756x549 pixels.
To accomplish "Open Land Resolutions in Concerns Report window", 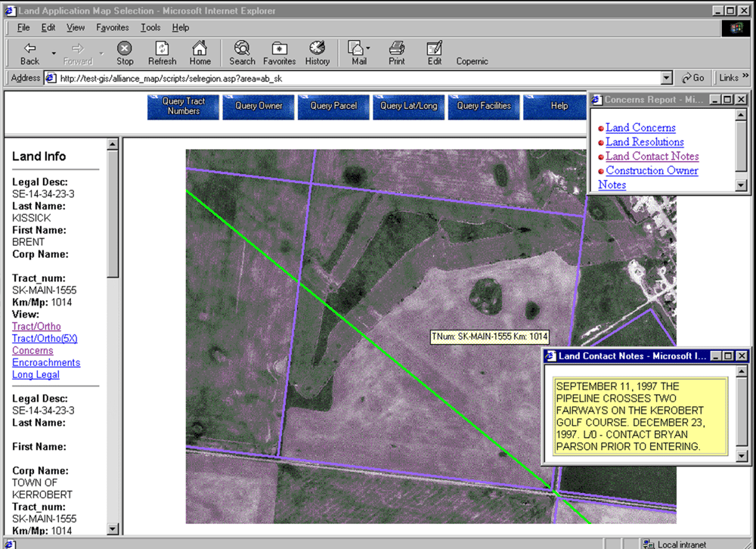I will [645, 142].
